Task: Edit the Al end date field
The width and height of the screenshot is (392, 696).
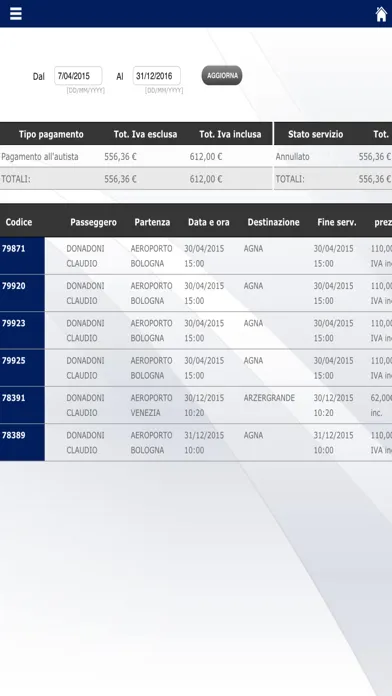Action: pyautogui.click(x=157, y=76)
